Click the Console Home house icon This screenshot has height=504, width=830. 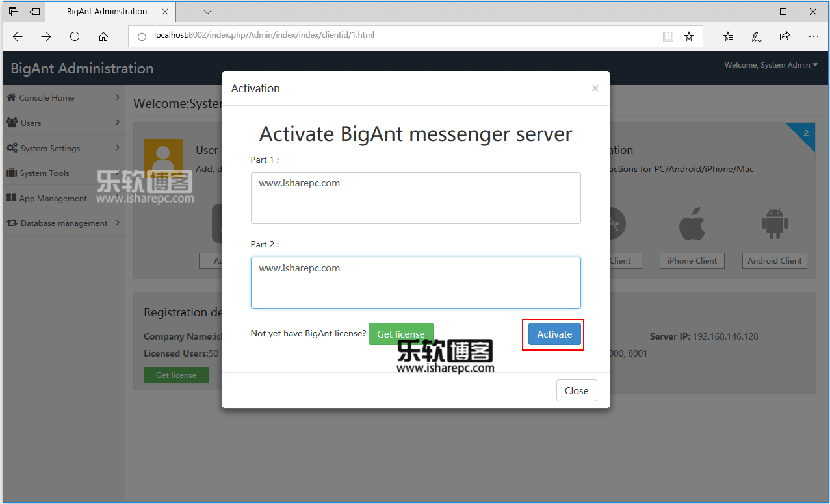(12, 97)
